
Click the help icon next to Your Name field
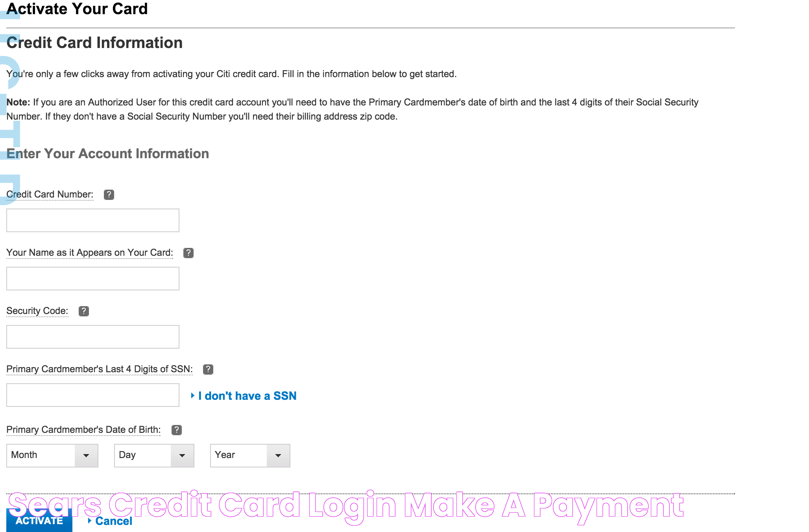[x=189, y=252]
